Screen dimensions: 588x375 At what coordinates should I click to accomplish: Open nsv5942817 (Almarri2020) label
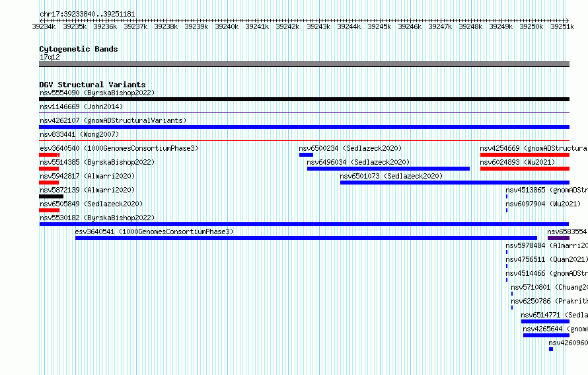coord(87,176)
